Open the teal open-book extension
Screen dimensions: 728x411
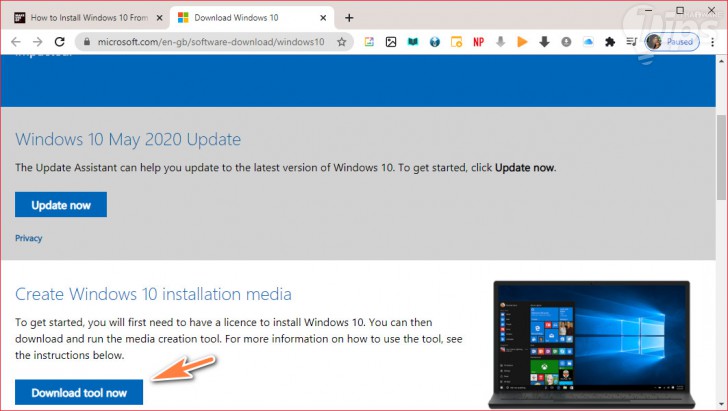point(413,42)
